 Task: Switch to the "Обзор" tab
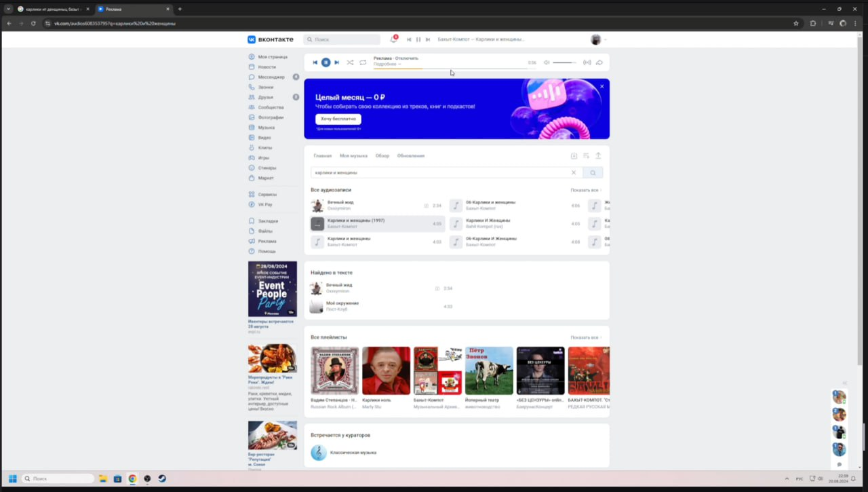click(x=382, y=155)
